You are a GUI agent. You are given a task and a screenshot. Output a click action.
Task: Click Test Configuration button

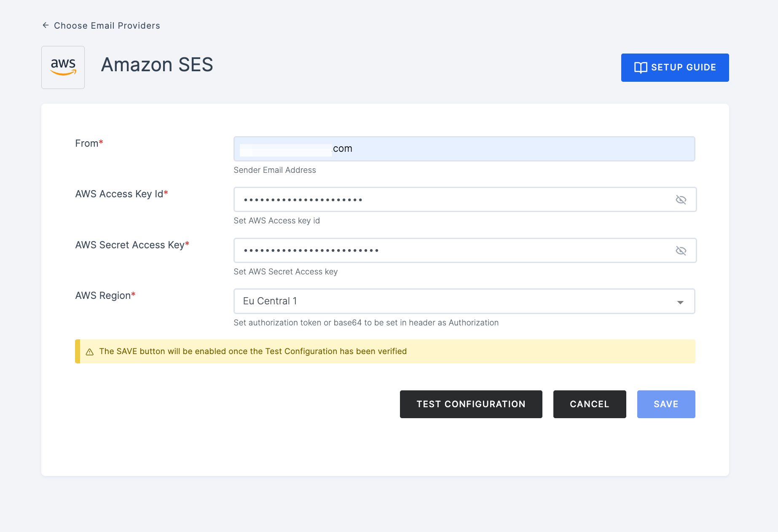pos(471,404)
